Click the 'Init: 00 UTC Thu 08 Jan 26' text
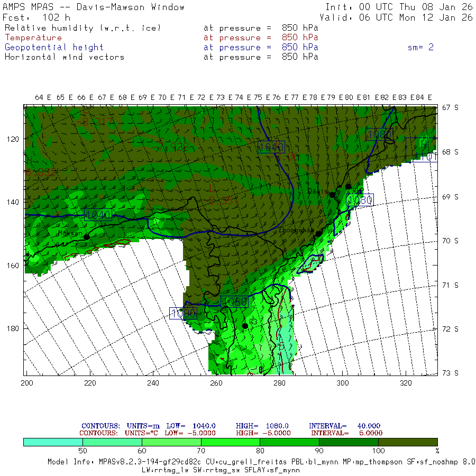476x476 pixels. tap(399, 7)
